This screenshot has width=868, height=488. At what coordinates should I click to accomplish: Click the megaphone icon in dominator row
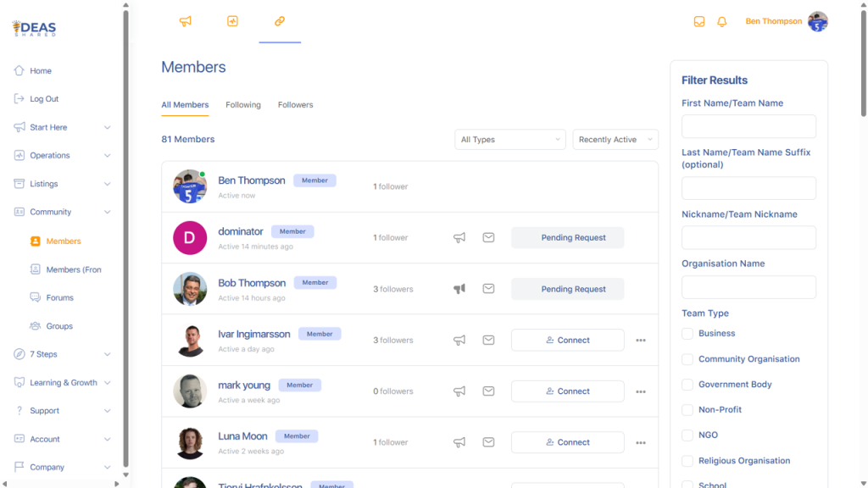pyautogui.click(x=459, y=237)
